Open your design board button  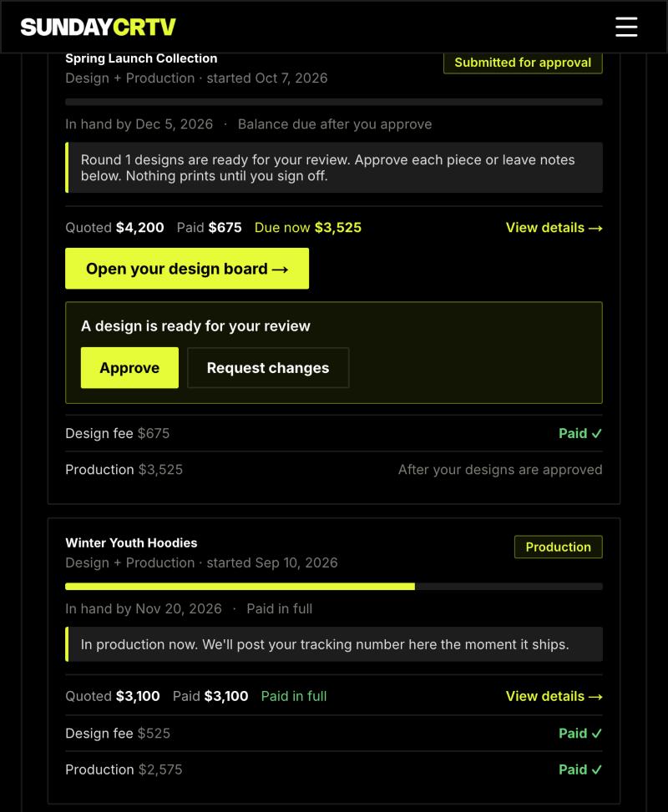point(187,268)
